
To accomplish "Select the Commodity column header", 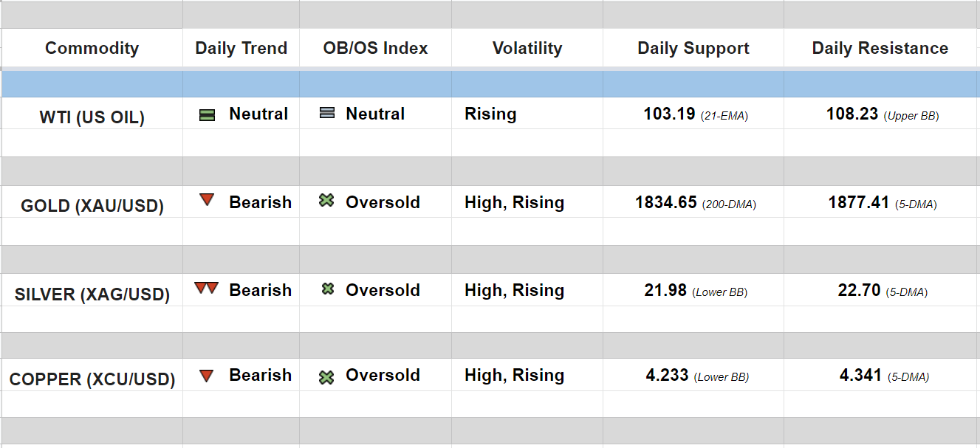I will click(x=92, y=49).
